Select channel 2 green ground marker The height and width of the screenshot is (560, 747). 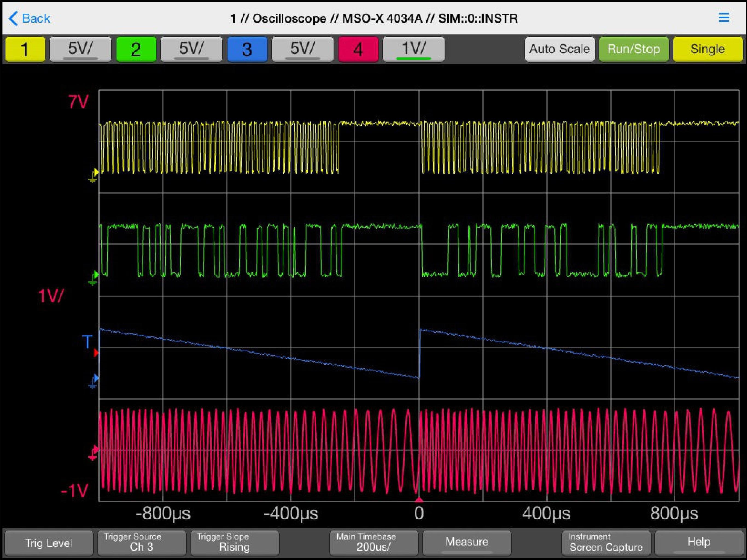[x=94, y=278]
